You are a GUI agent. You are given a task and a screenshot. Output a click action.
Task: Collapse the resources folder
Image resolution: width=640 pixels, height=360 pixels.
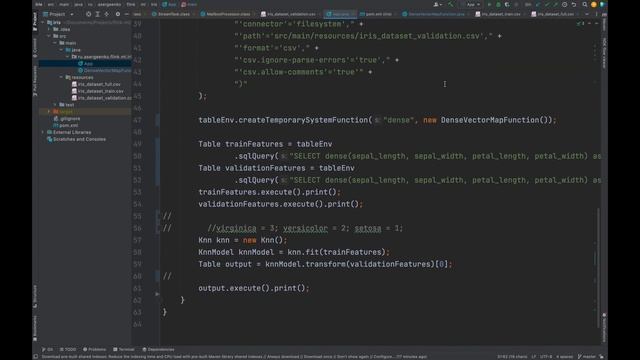(62, 77)
